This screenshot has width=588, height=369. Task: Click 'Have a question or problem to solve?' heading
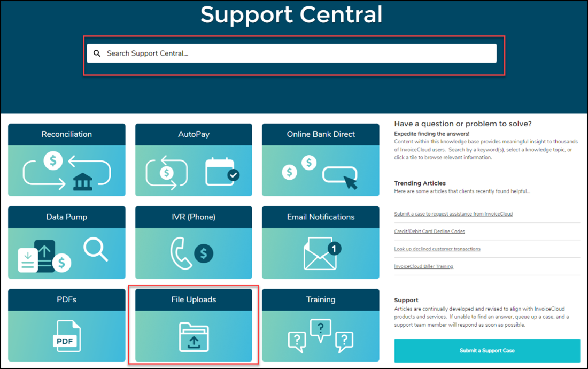coord(463,124)
